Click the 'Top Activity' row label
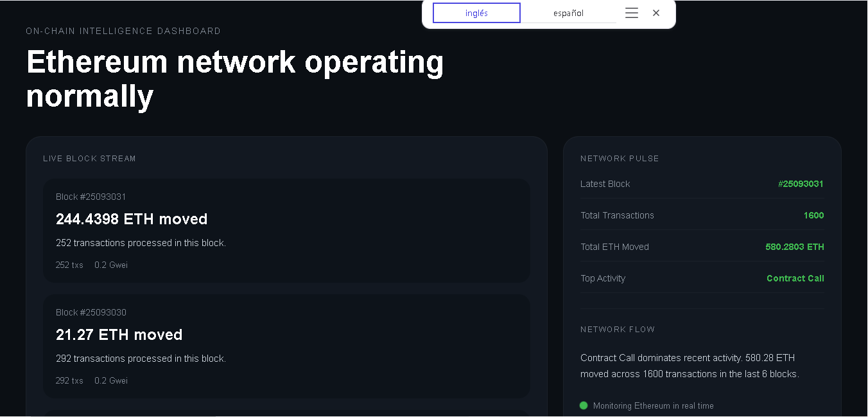The height and width of the screenshot is (417, 868). click(x=603, y=278)
